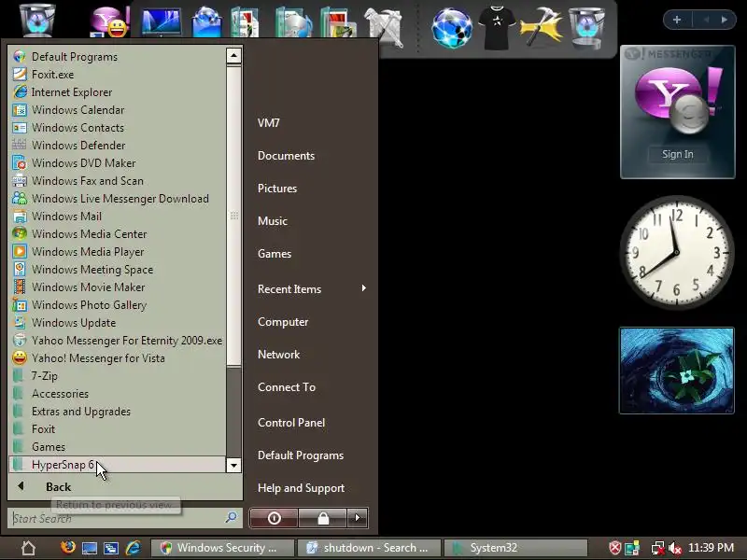Click the slideshow picture gadget

click(676, 371)
